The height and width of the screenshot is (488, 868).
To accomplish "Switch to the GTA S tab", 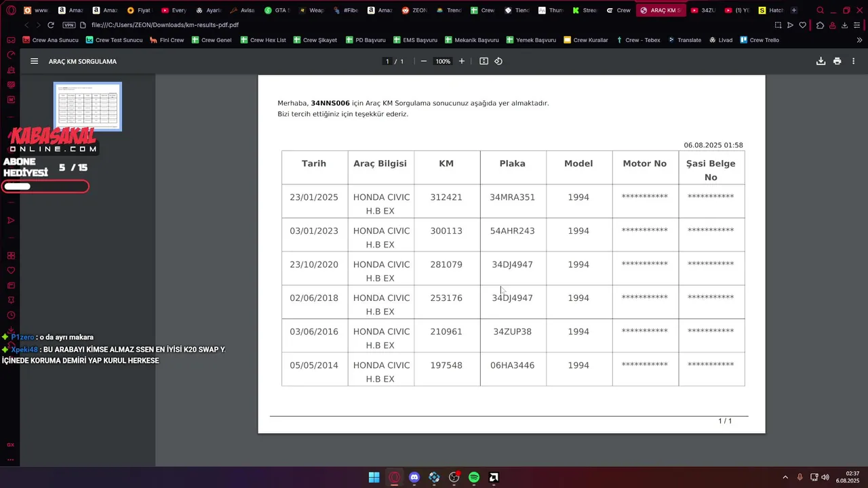I will pyautogui.click(x=277, y=10).
